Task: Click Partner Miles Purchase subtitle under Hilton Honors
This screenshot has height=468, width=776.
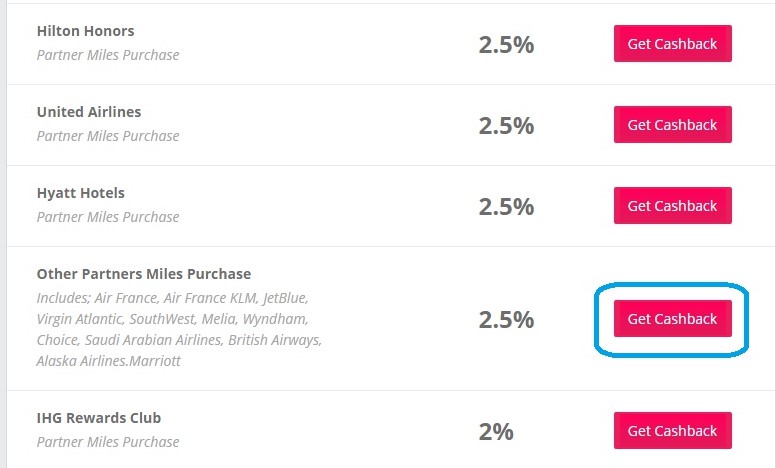Action: pyautogui.click(x=108, y=55)
